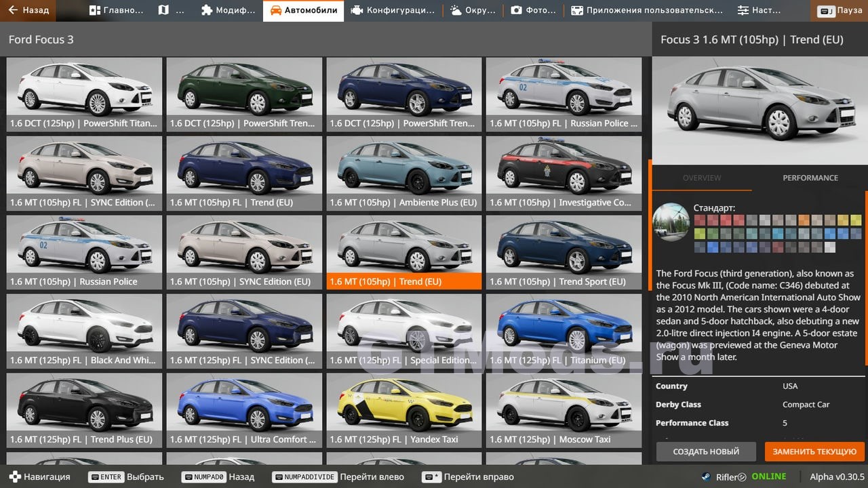Select white 1.6 DCT PowerShift Titanium car
868x488 pixels.
pos(84,94)
